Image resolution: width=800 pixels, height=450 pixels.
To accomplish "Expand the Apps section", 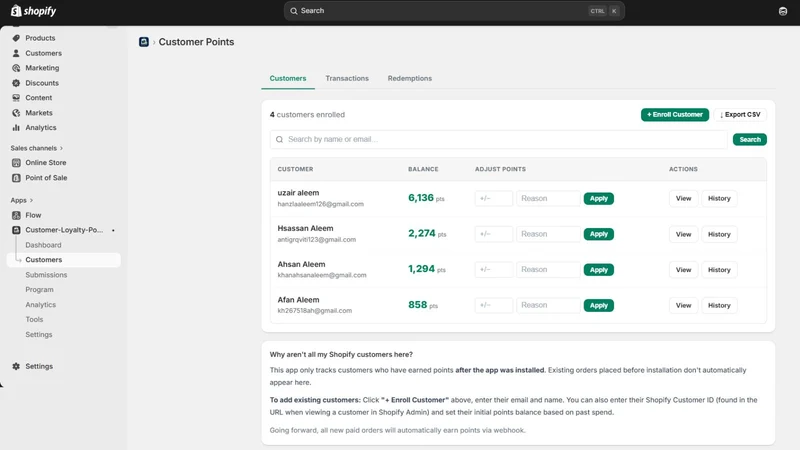I will (22, 201).
